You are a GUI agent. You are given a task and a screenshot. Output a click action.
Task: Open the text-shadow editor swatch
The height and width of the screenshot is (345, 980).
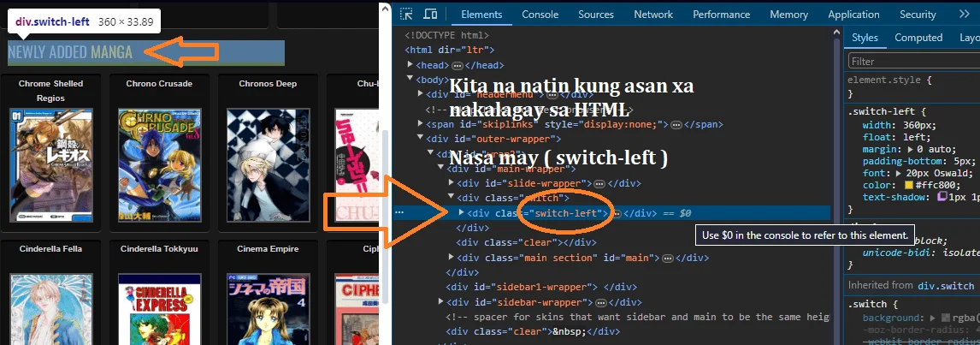pos(942,197)
